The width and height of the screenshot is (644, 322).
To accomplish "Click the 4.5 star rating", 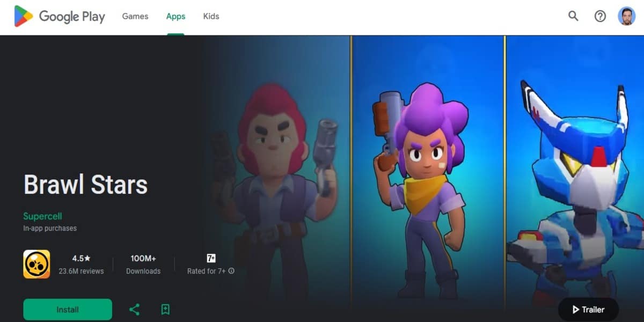I will coord(82,258).
